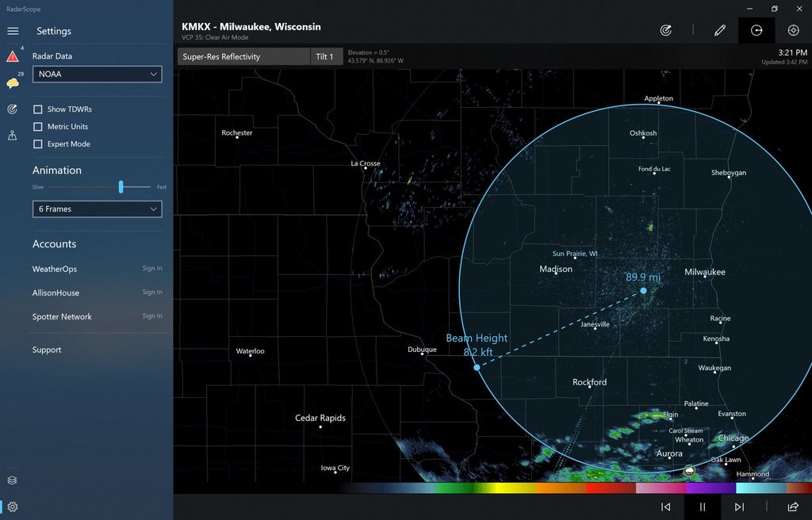Expand the 6 Frames animation dropdown
The height and width of the screenshot is (520, 812).
pyautogui.click(x=97, y=208)
